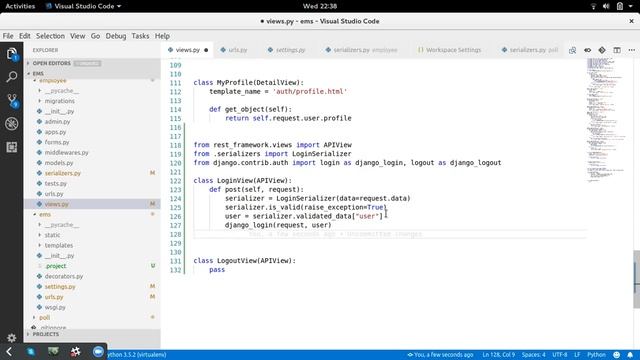640x360 pixels.
Task: Click Ln 128, Col 9 in status bar
Action: coord(498,355)
